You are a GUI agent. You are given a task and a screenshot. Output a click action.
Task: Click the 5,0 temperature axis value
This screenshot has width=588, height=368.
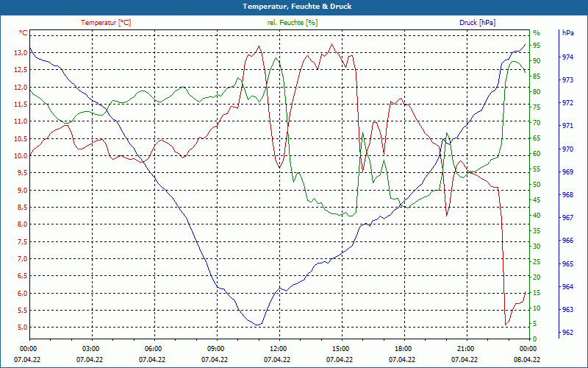click(x=22, y=327)
